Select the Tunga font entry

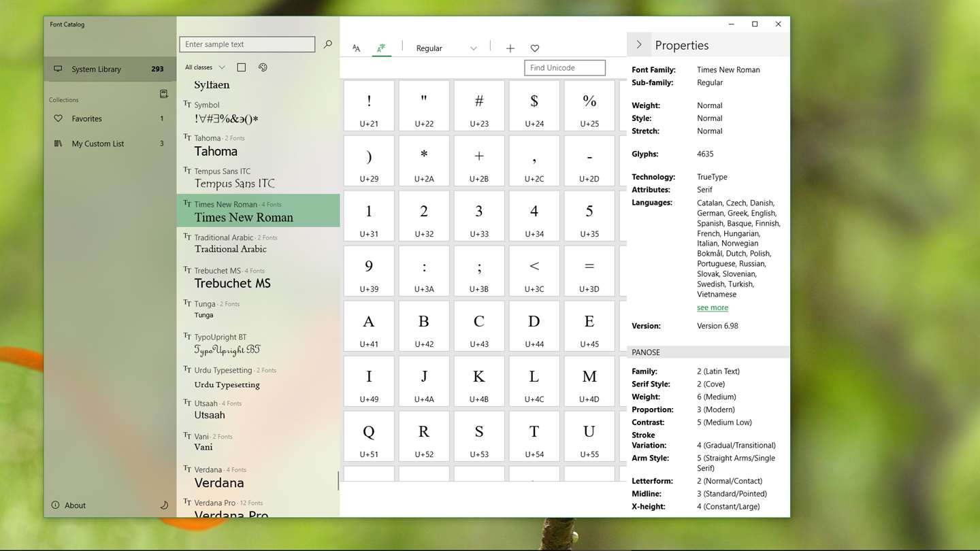(259, 310)
